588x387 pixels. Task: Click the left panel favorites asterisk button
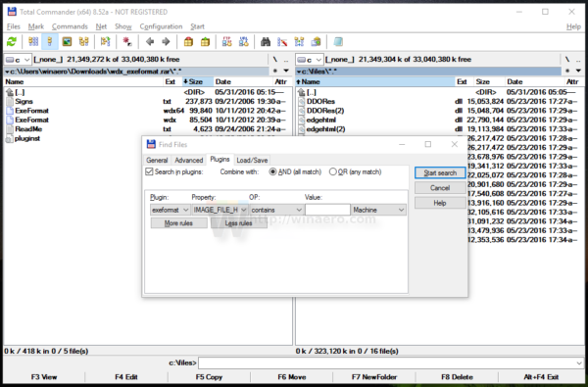pos(275,71)
